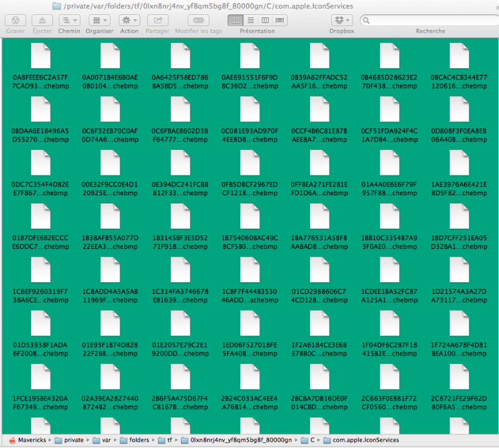This screenshot has height=448, width=499.
Task: Switch to Cover Flow view in Présentation
Action: click(x=279, y=21)
